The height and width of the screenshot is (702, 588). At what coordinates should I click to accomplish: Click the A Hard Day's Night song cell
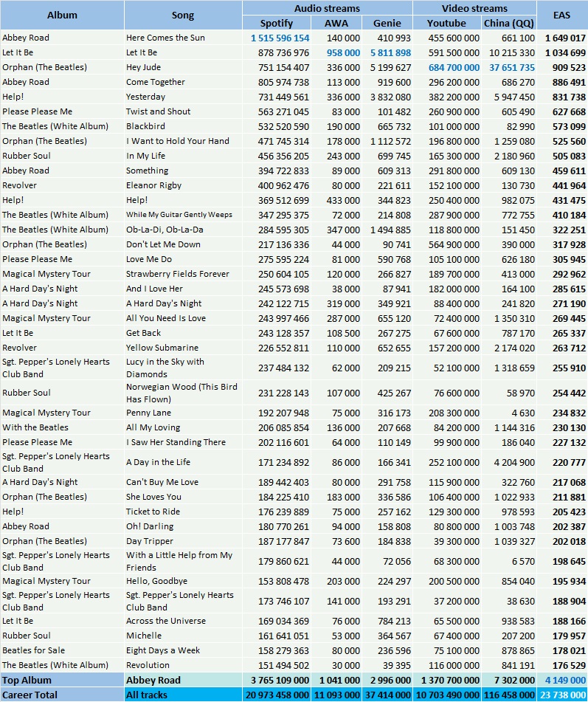[x=183, y=303]
